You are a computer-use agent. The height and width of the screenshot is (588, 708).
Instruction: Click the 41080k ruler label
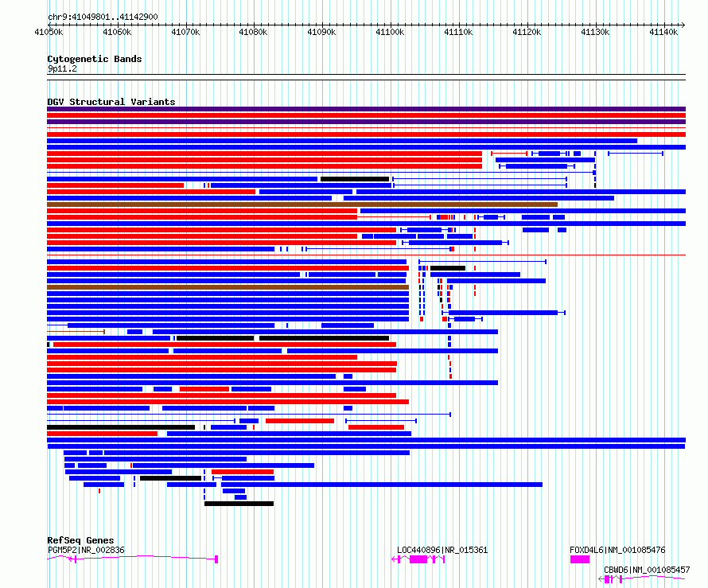click(253, 32)
